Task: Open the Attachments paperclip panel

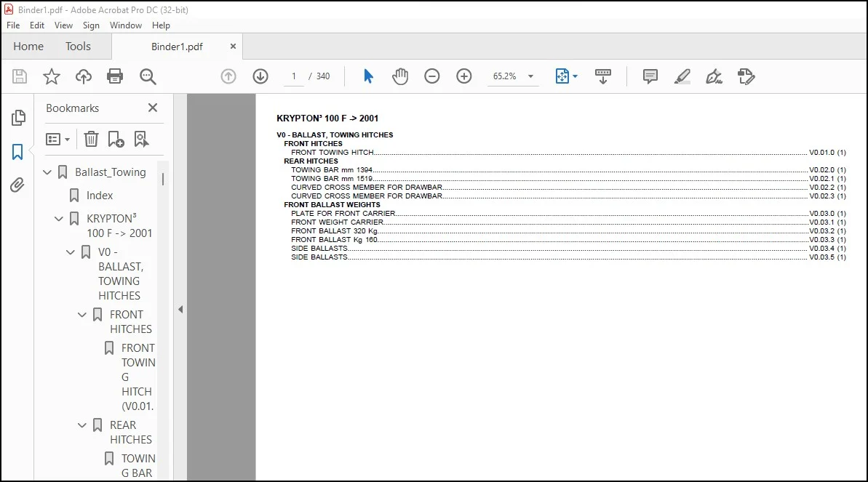Action: click(x=17, y=185)
